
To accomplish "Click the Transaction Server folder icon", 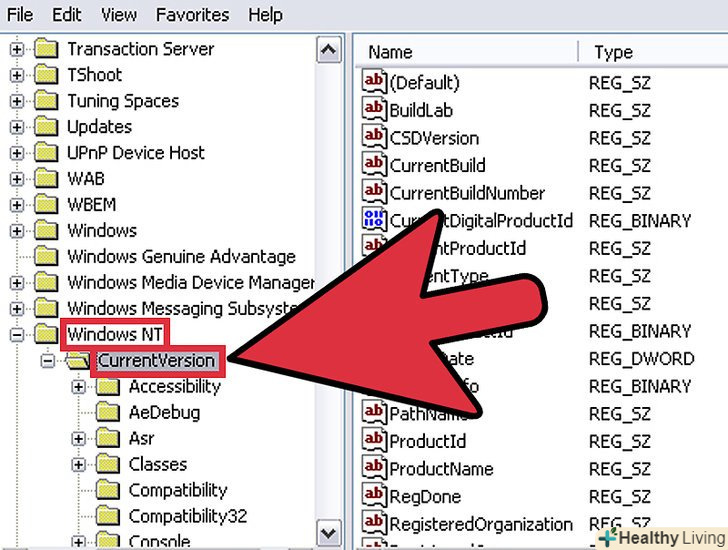I will (46, 49).
